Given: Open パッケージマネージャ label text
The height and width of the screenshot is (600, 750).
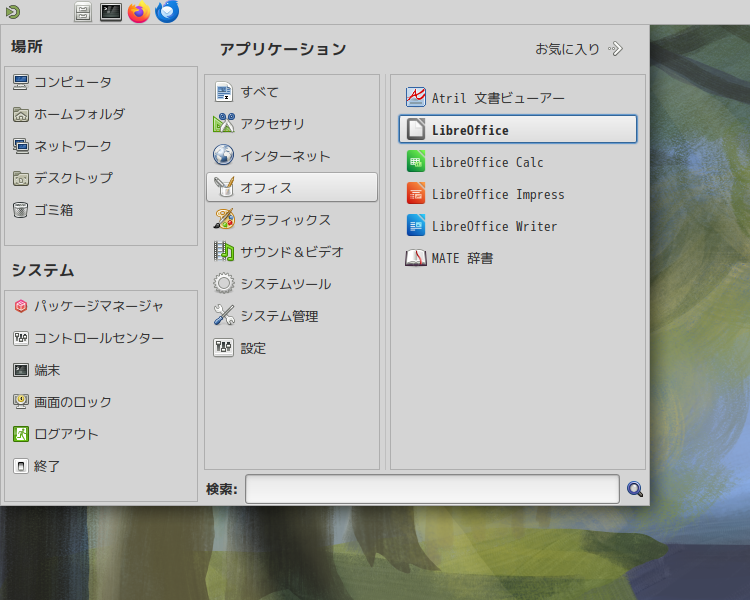Looking at the screenshot, I should [99, 306].
